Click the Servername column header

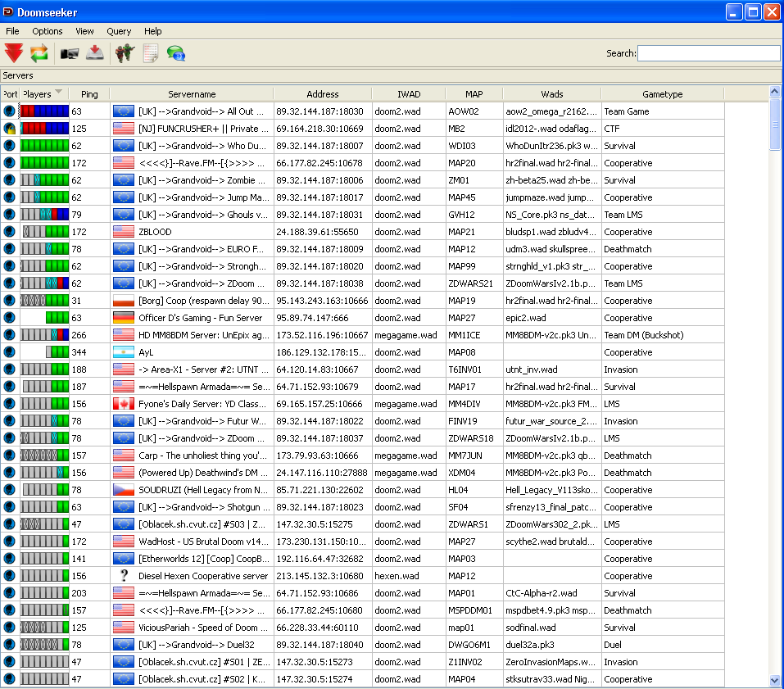192,94
